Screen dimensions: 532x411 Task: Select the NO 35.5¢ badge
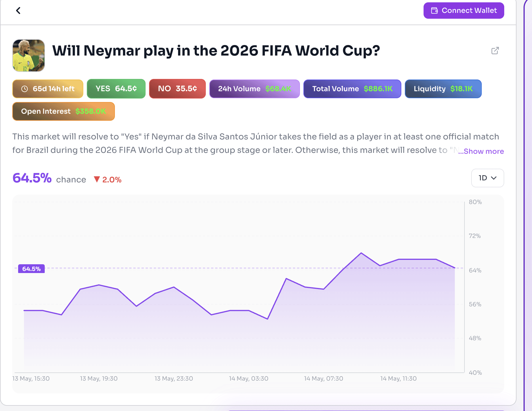(177, 89)
